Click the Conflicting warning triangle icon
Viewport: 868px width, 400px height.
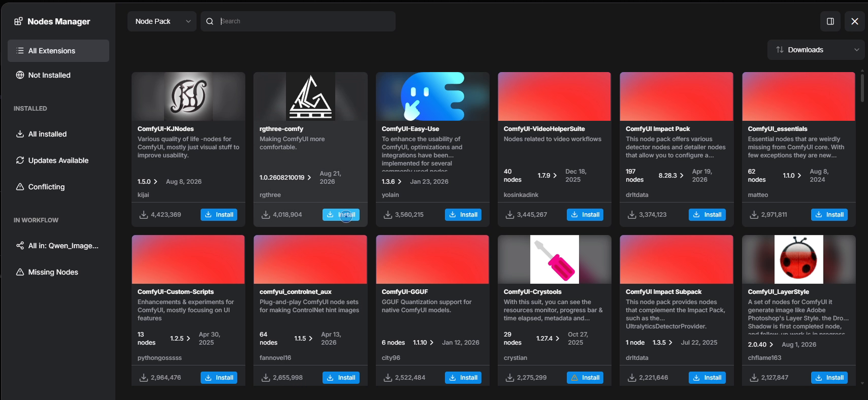(20, 187)
